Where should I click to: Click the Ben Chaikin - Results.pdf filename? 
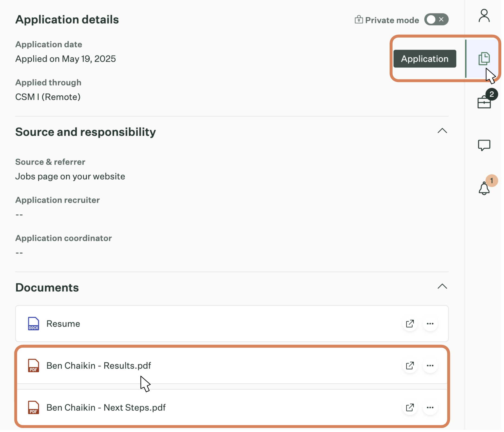click(99, 366)
